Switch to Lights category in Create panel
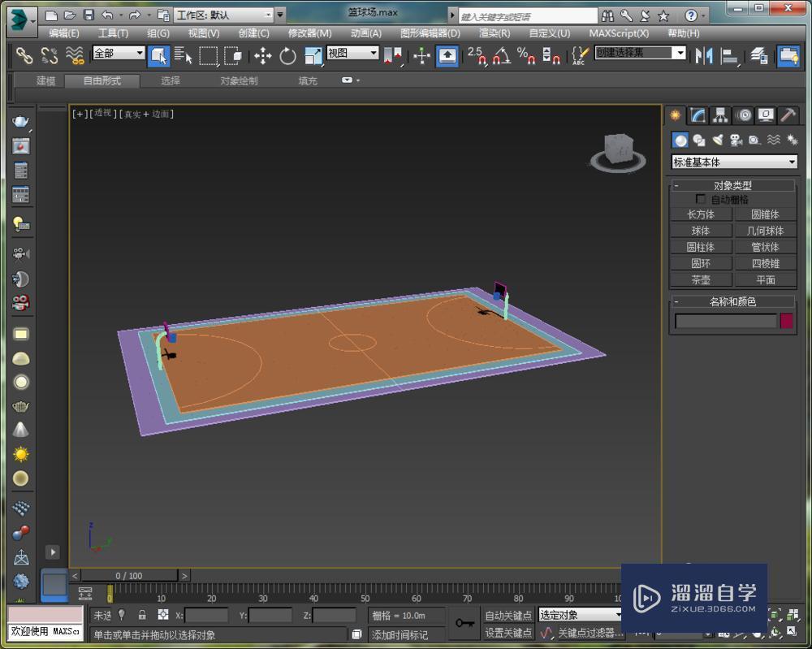The height and width of the screenshot is (649, 812). (x=717, y=140)
